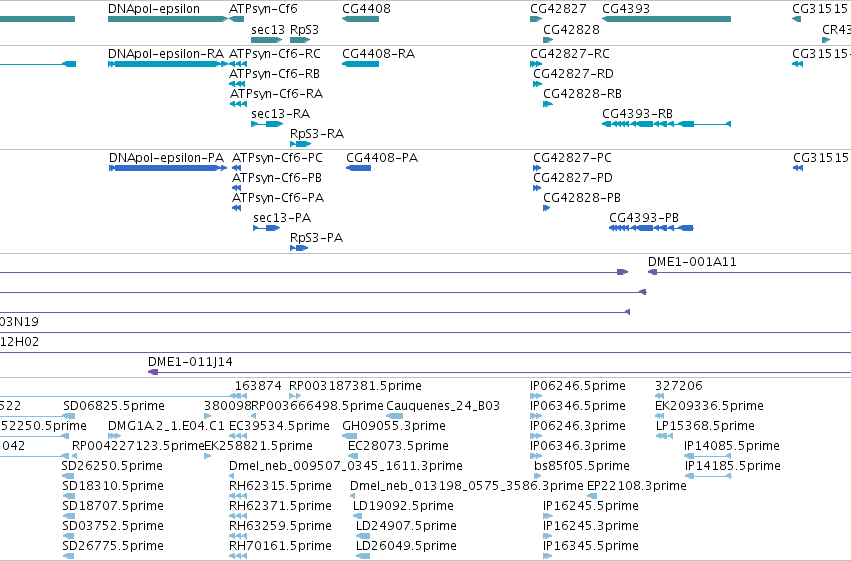Click the CG4393-RB transcript exons
The image size is (851, 561).
tap(666, 124)
